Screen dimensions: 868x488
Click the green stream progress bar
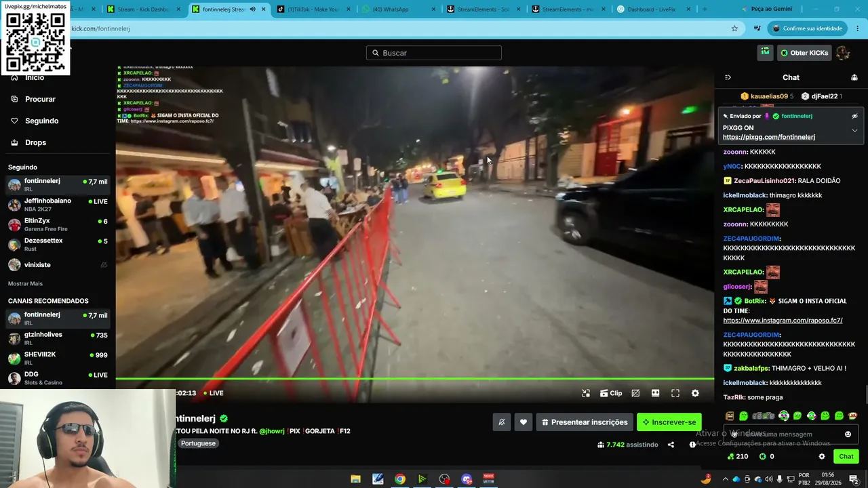[414, 379]
